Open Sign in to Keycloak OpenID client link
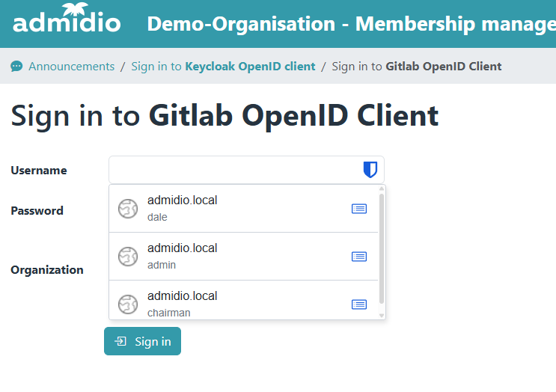Screen dimensions: 556x392 tap(223, 67)
